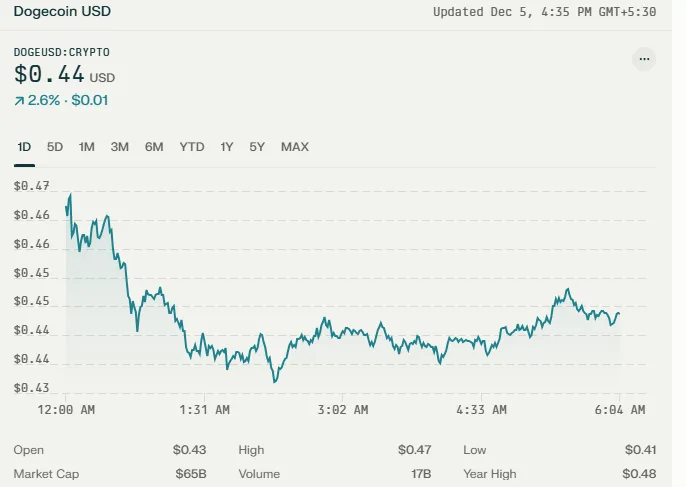Click the DOGEUSD:CRYPTO ticker label

tap(62, 52)
